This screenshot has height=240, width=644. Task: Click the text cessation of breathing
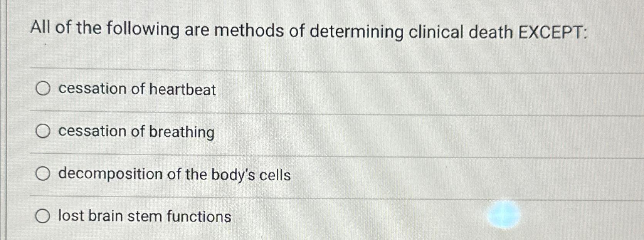[x=136, y=132]
